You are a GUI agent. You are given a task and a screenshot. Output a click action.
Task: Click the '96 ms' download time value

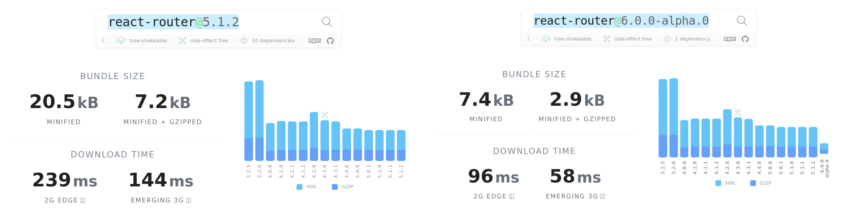[x=494, y=176]
